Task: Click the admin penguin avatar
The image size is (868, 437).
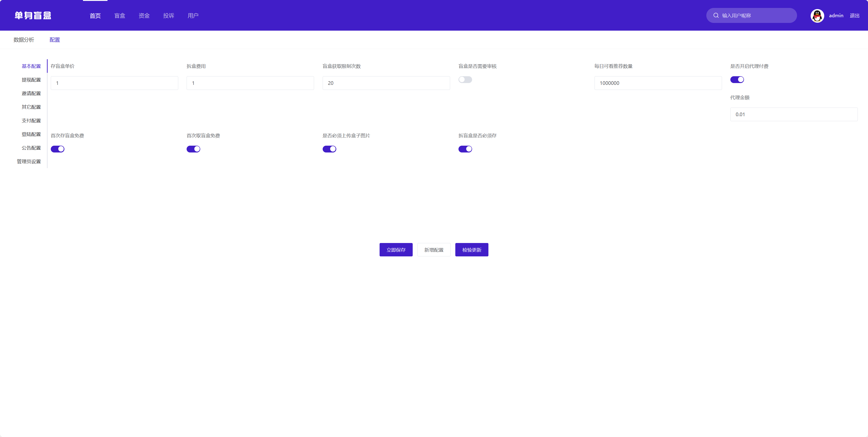Action: pyautogui.click(x=817, y=15)
